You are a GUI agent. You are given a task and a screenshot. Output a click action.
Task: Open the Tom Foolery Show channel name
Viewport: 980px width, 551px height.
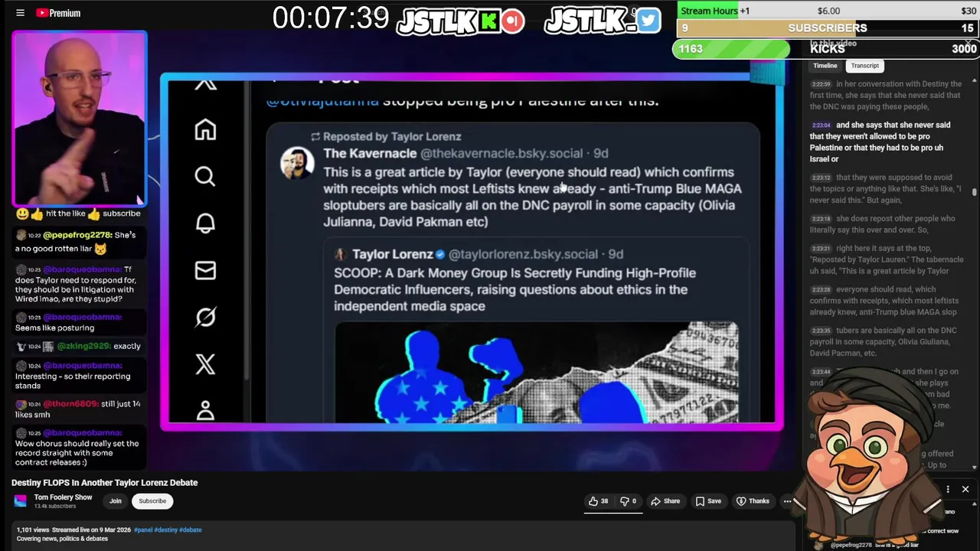[63, 497]
